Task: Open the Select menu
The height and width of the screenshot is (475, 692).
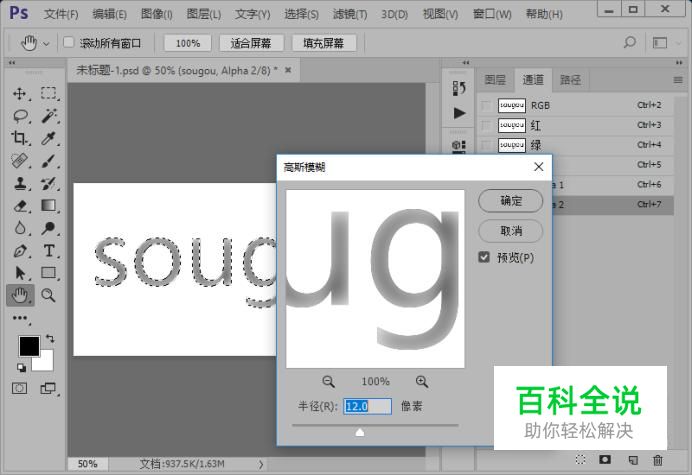Action: (x=301, y=14)
